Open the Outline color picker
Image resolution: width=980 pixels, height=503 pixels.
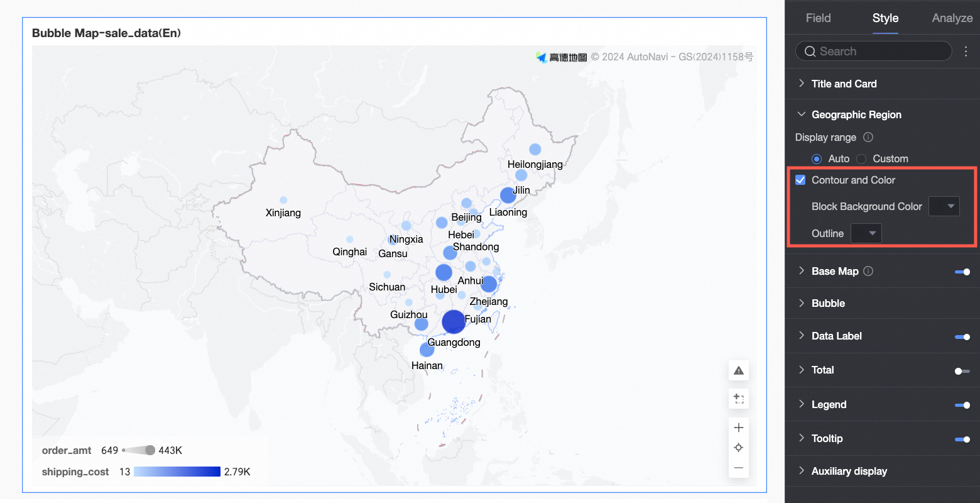(x=866, y=233)
